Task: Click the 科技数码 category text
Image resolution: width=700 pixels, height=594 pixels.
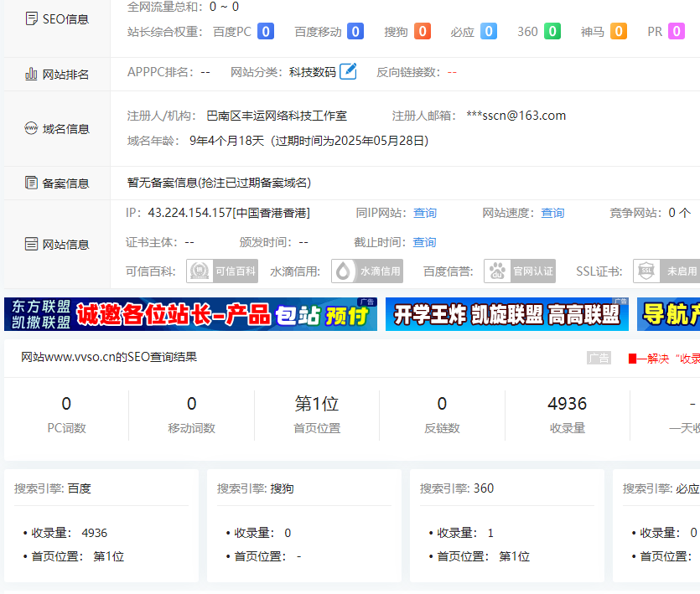Action: tap(313, 72)
